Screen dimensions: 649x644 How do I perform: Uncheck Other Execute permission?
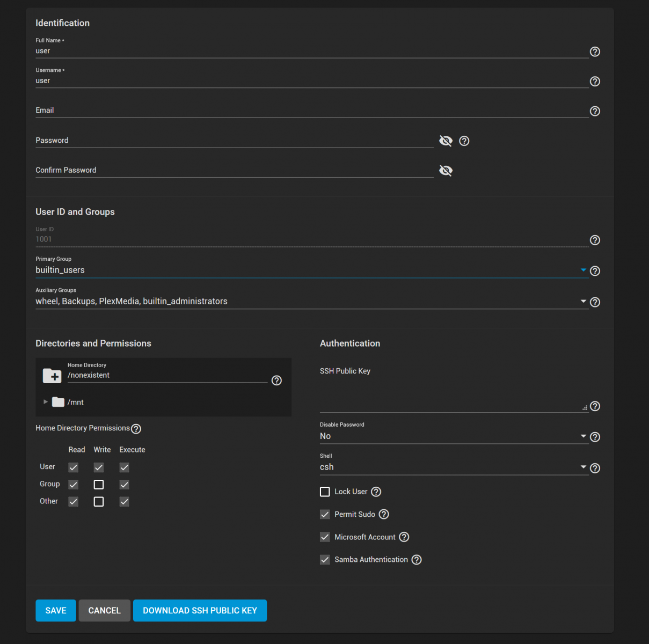pos(124,502)
